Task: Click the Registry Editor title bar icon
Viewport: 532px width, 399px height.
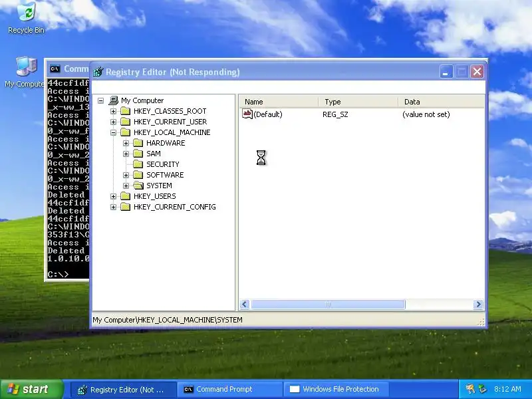Action: click(x=98, y=72)
